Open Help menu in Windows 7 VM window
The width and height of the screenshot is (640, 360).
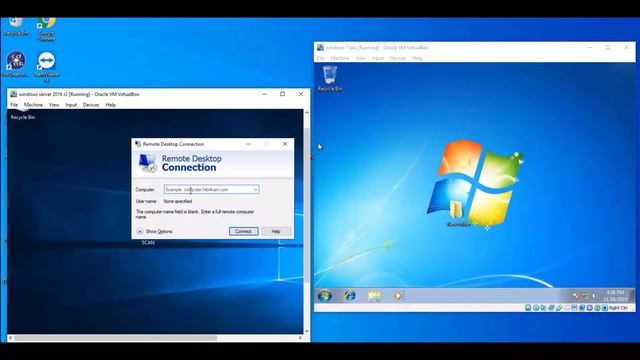[x=417, y=58]
